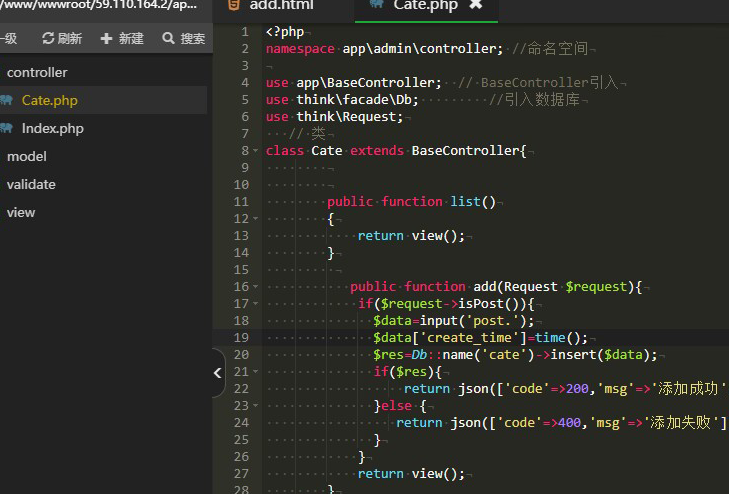This screenshot has width=729, height=494.
Task: Click the 'list()' function name
Action: [473, 202]
